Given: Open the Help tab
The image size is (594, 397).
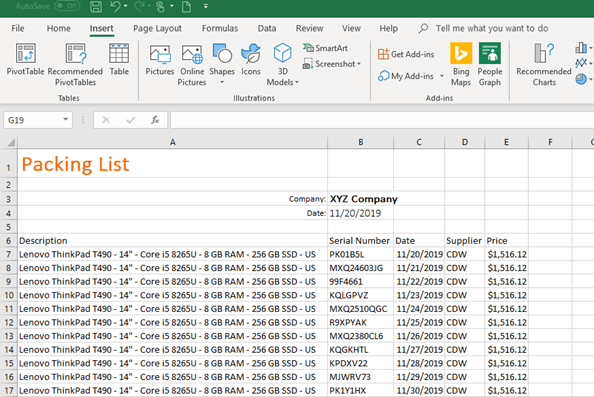Looking at the screenshot, I should 389,28.
